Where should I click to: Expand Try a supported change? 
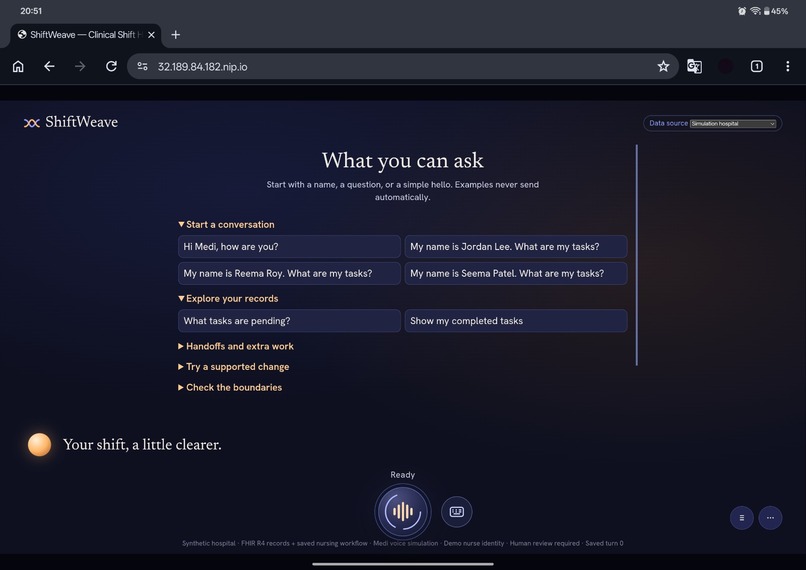click(x=233, y=367)
